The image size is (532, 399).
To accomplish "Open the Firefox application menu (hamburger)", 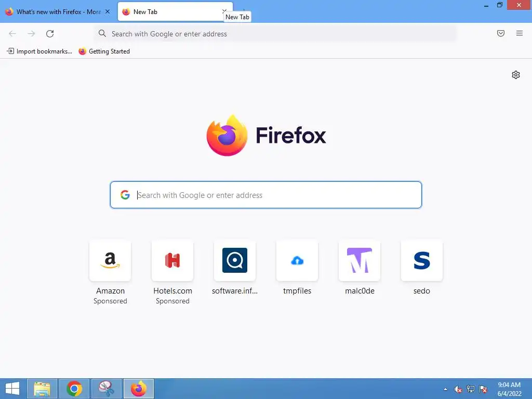I will pyautogui.click(x=519, y=33).
